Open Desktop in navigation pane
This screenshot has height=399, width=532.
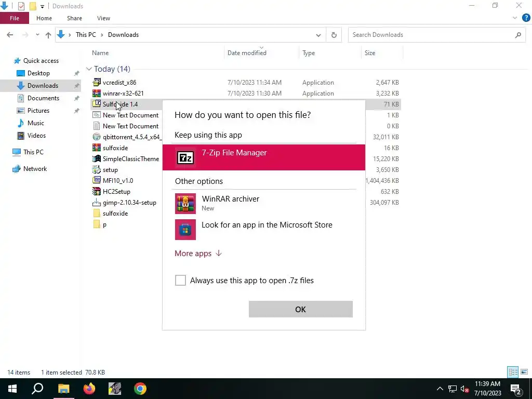[38, 73]
